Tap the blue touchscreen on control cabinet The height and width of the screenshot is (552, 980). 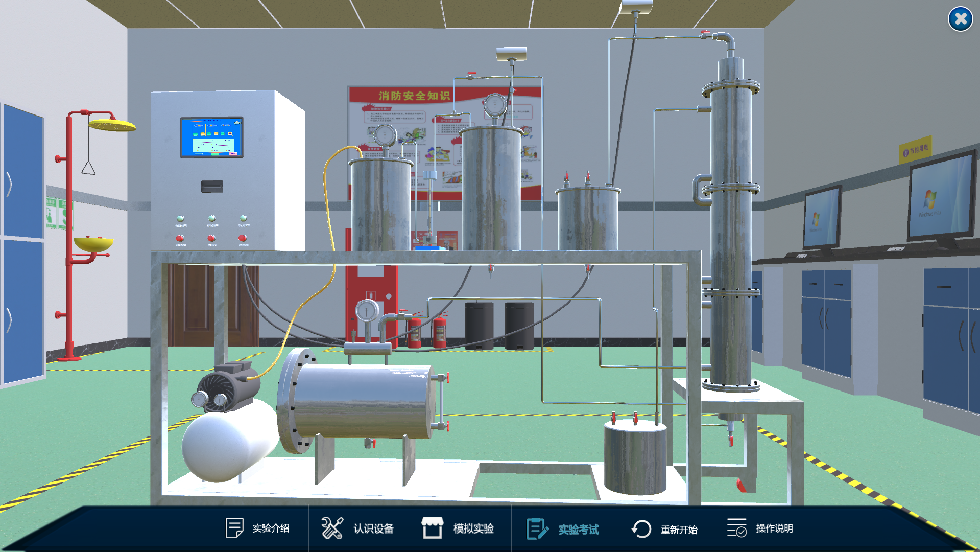click(212, 137)
